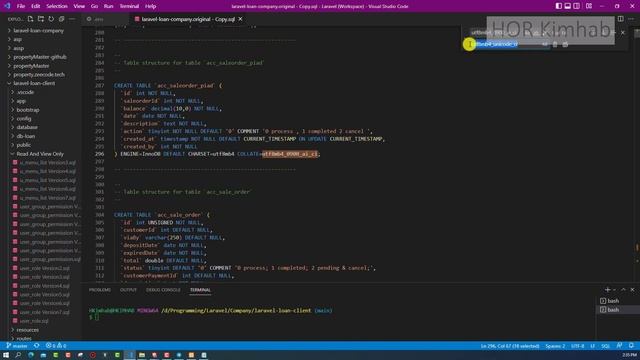Screen dimensions: 640x360
Task: Click the UTF-8 encoding indicator
Action: (x=578, y=346)
